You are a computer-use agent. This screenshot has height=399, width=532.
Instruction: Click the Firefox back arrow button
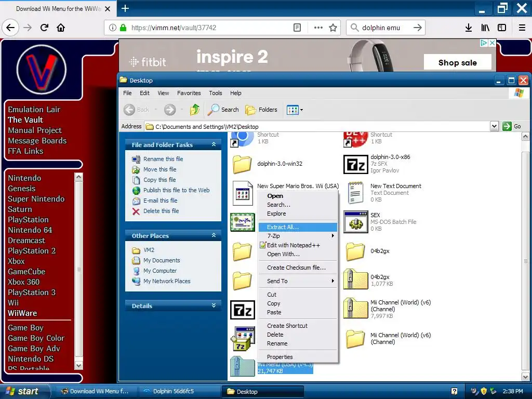click(x=10, y=28)
